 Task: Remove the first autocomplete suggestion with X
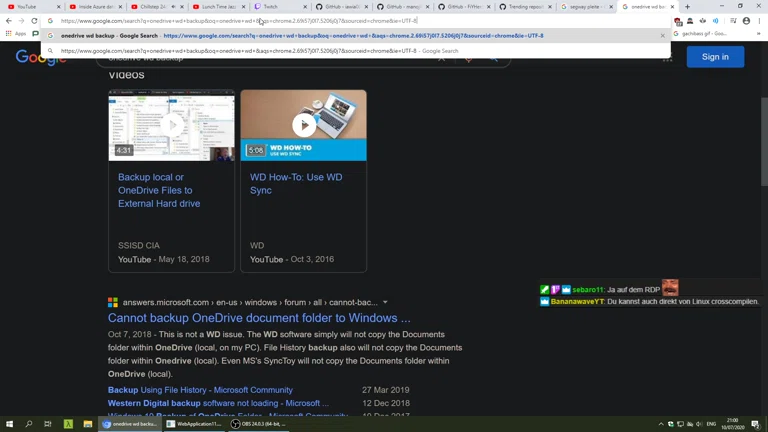(662, 36)
